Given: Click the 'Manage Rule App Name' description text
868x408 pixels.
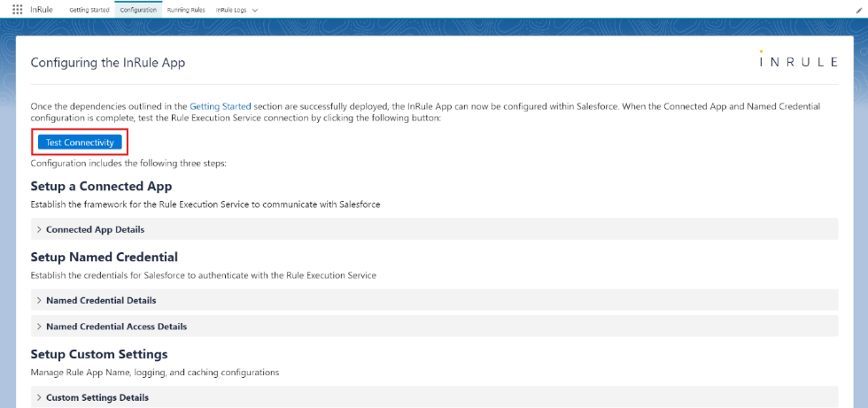Looking at the screenshot, I should [x=154, y=373].
